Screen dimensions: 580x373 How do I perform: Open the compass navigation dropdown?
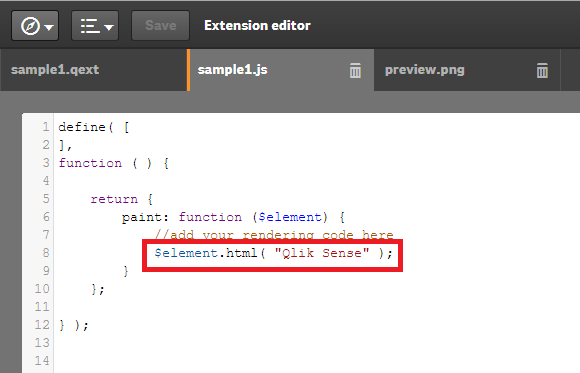tap(35, 26)
